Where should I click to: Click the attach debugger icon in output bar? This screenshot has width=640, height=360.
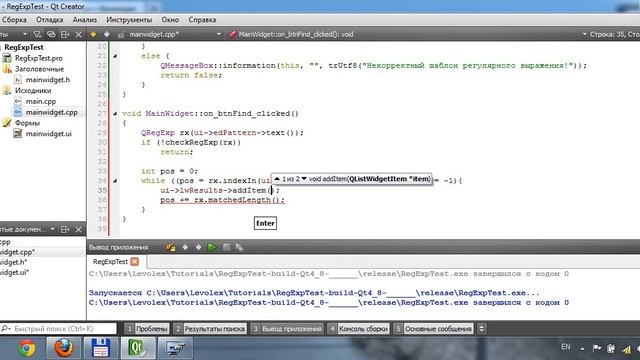pos(240,247)
